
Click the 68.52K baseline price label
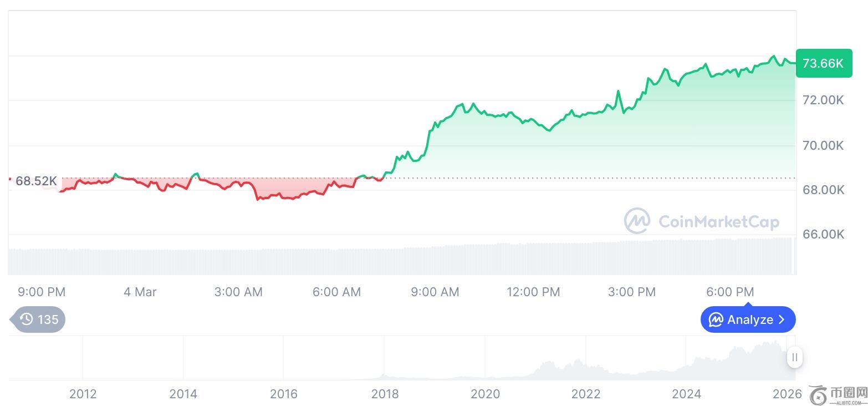36,181
